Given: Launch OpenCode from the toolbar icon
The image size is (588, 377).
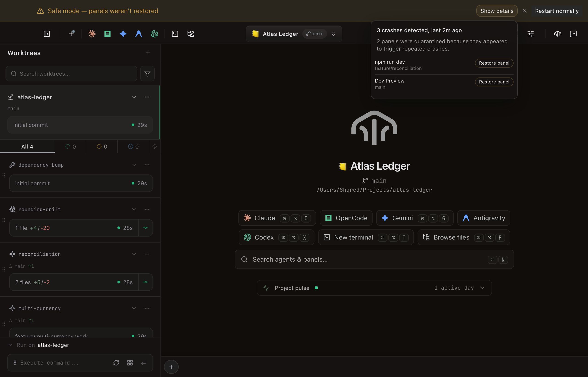Looking at the screenshot, I should point(107,34).
